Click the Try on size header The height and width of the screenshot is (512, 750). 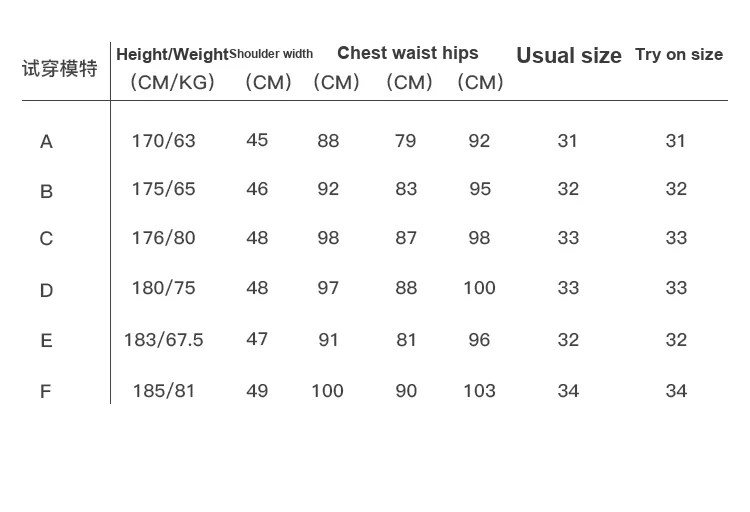coord(679,54)
